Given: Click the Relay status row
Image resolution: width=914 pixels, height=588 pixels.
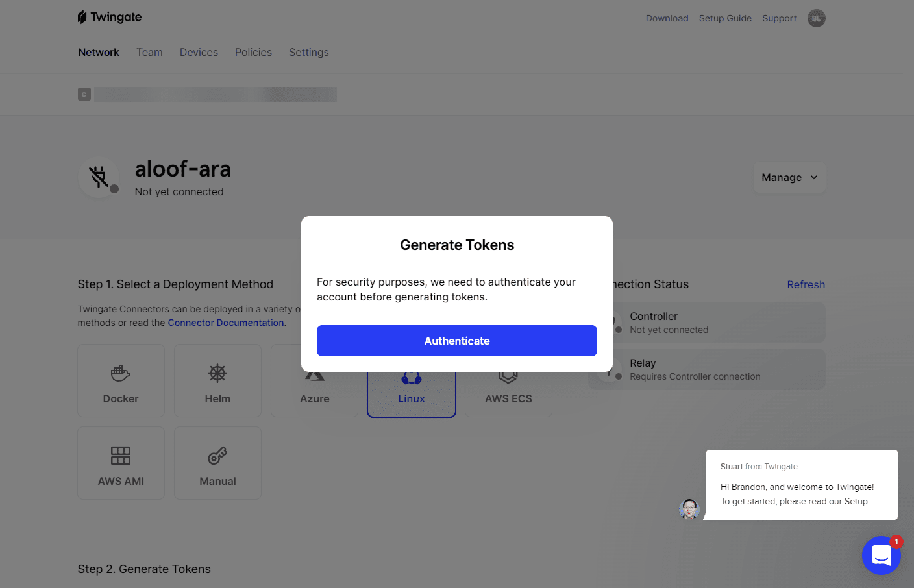Looking at the screenshot, I should pyautogui.click(x=707, y=369).
